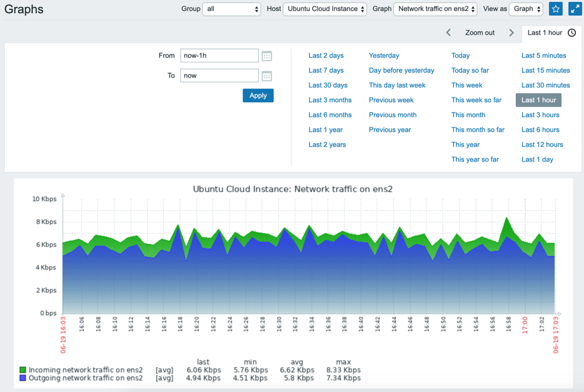Viewport: 584px width, 392px height.
Task: Select Last 15 minutes time range
Action: point(545,71)
